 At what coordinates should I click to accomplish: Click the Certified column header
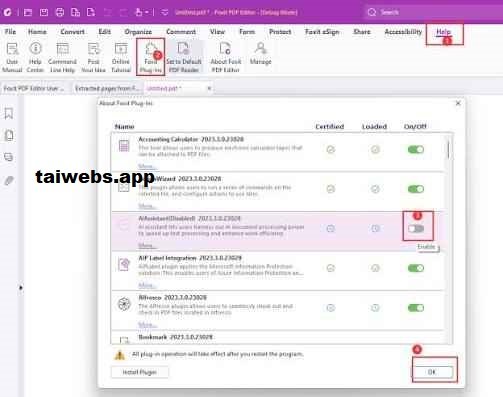point(330,126)
